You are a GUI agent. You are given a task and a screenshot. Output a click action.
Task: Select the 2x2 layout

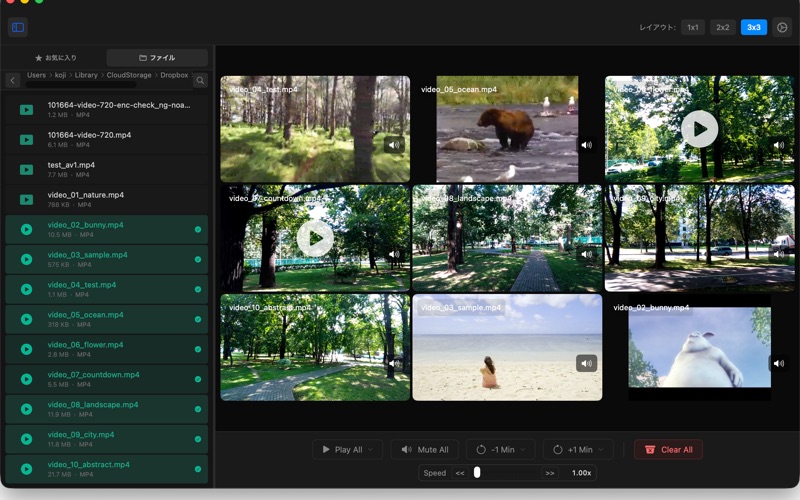(722, 27)
